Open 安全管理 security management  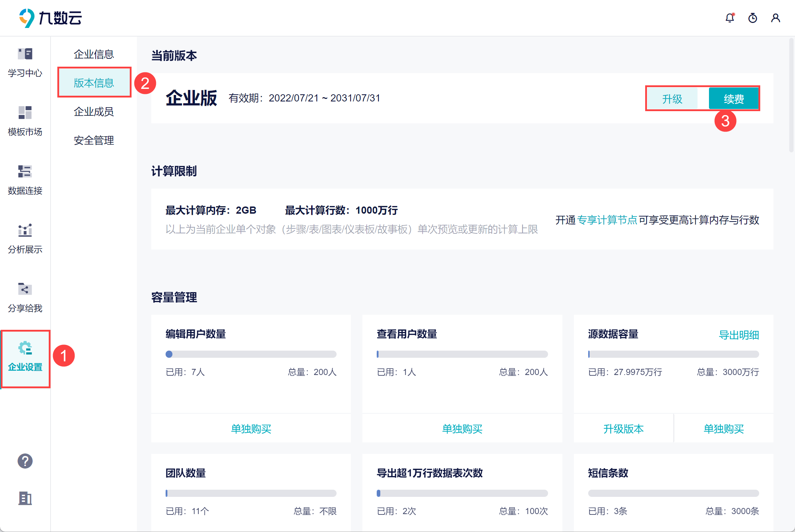(x=94, y=141)
